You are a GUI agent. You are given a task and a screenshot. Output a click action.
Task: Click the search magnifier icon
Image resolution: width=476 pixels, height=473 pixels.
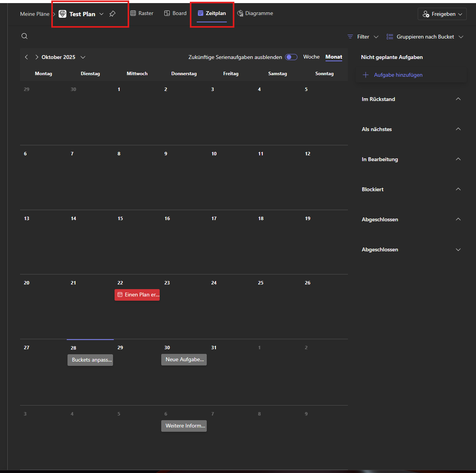click(24, 36)
